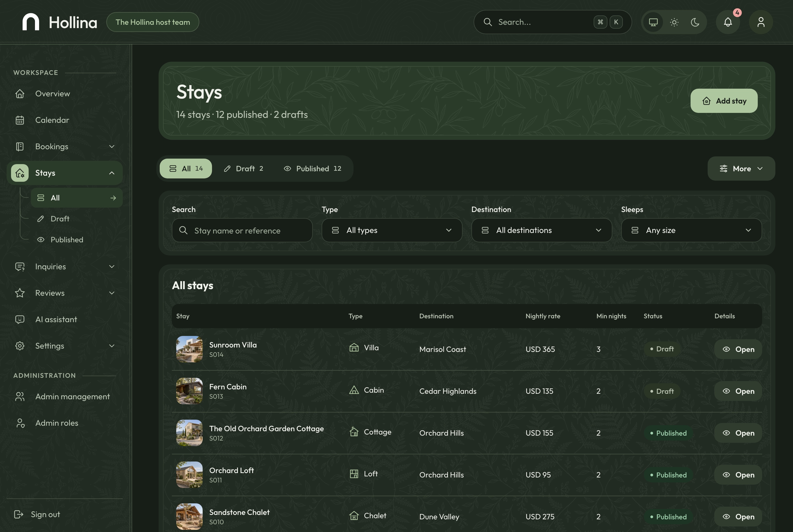Open details for Fern Cabin
The height and width of the screenshot is (532, 793).
738,391
